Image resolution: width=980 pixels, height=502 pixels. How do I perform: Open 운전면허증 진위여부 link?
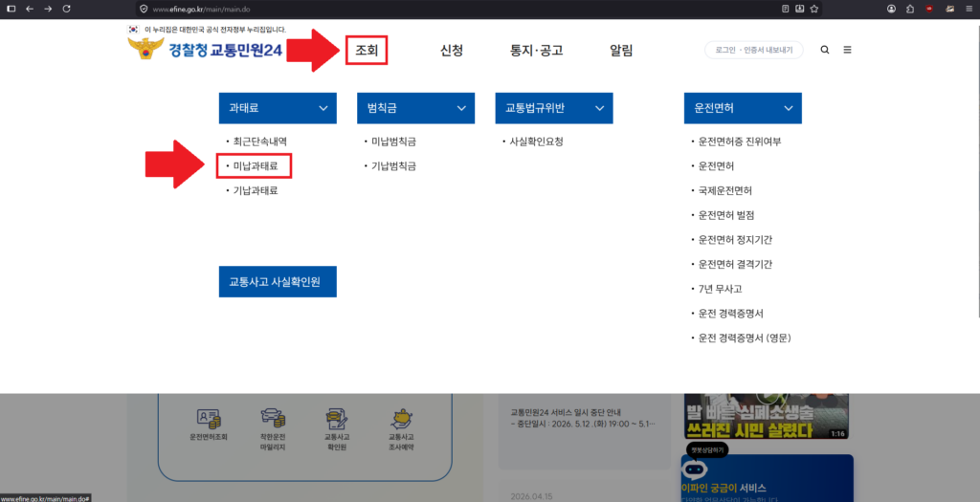pyautogui.click(x=740, y=142)
